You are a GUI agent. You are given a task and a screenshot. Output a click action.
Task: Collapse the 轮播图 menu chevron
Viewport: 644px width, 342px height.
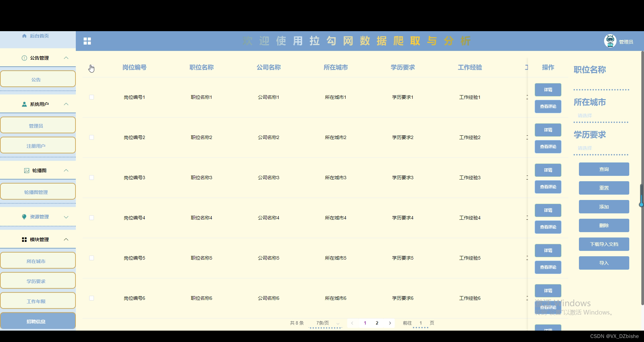[66, 170]
